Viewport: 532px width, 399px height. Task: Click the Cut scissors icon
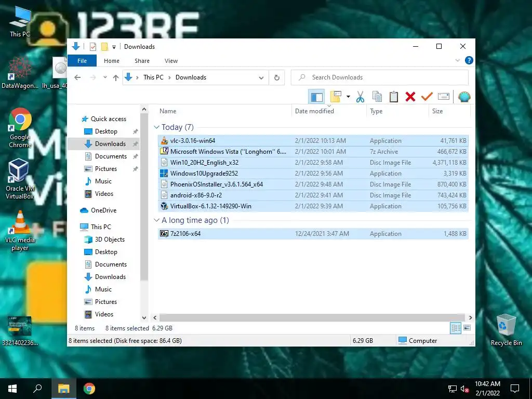point(360,97)
